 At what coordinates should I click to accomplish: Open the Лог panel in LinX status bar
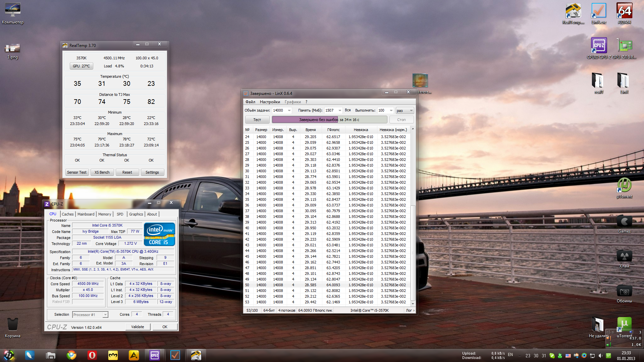410,310
